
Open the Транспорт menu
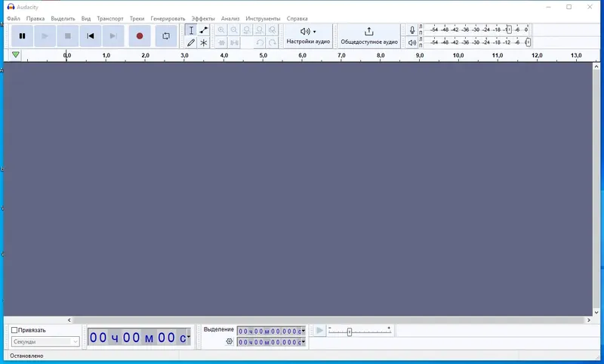coord(110,18)
